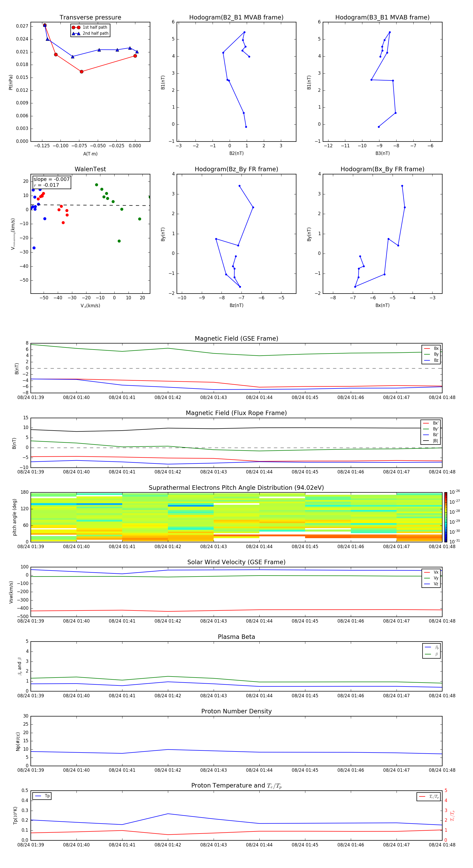Image resolution: width=473 pixels, height=868 pixels.
Task: Click the "0.027" tick in Transverse pressure
Action: (x=22, y=26)
